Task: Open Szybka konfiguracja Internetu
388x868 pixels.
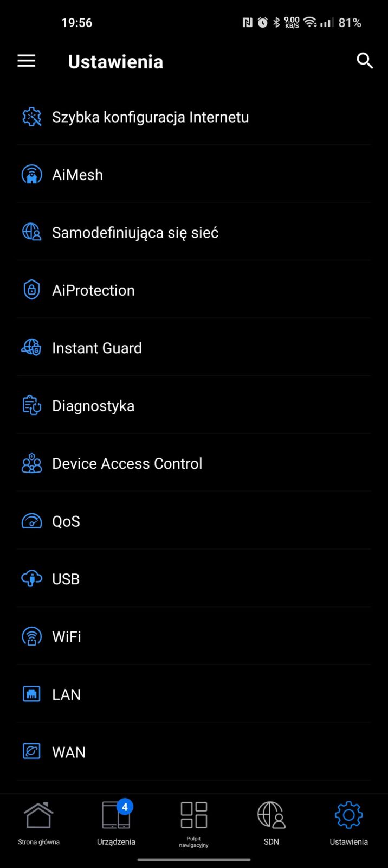Action: tap(150, 117)
